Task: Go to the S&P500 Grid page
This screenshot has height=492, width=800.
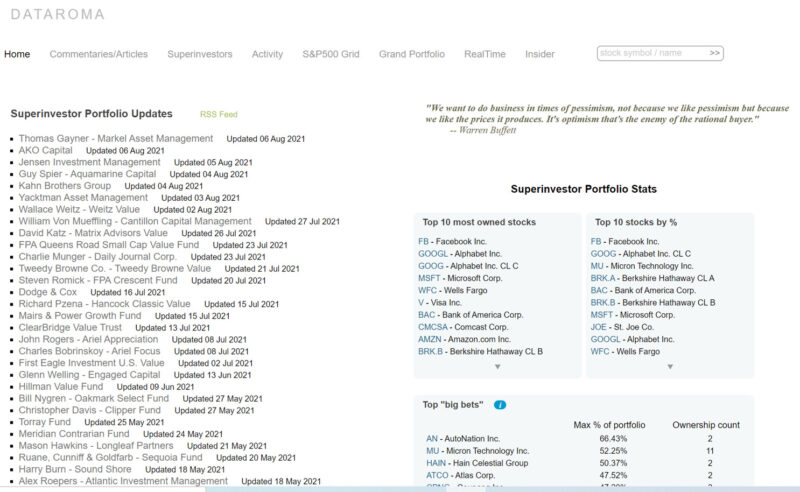Action: pyautogui.click(x=331, y=54)
